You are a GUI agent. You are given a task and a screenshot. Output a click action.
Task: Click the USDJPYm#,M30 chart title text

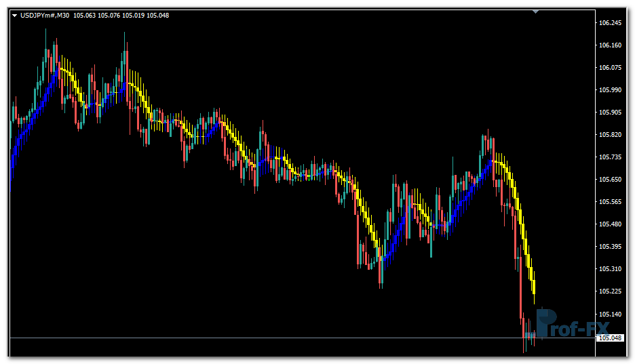click(x=45, y=16)
